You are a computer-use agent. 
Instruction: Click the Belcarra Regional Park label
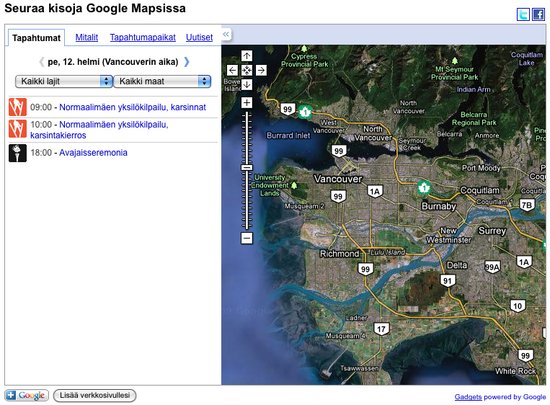click(474, 119)
